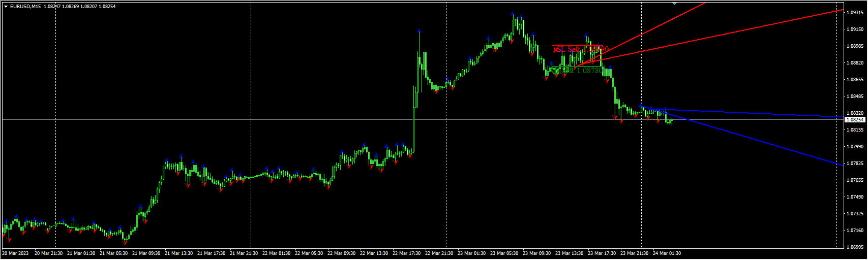868x260 pixels.
Task: Click the 24 Mar 01:30 time label
Action: pos(667,253)
